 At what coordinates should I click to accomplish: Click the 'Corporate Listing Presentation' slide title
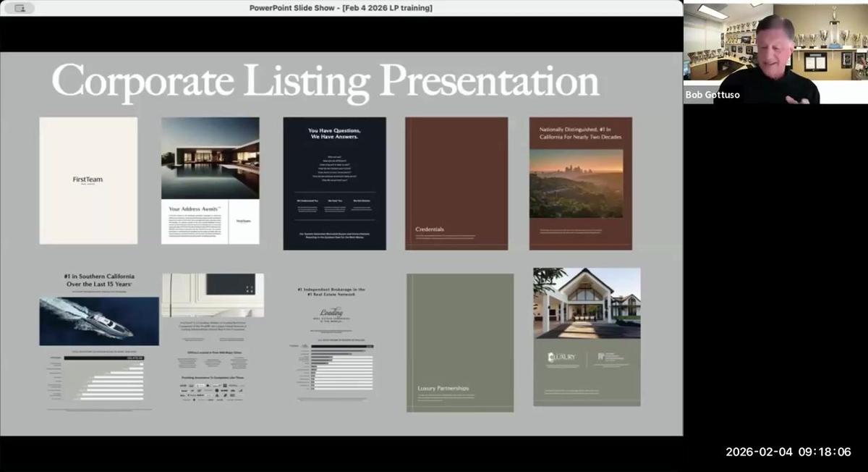(x=325, y=80)
